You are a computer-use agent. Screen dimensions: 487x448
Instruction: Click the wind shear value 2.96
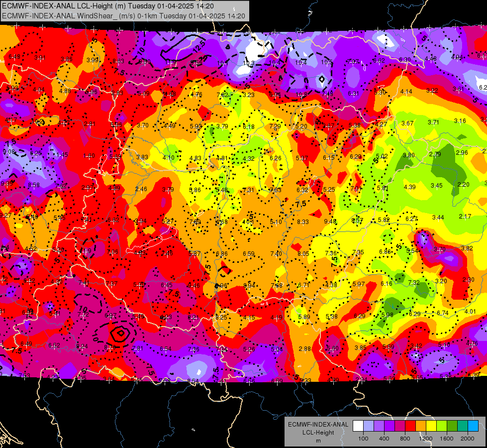click(x=462, y=153)
